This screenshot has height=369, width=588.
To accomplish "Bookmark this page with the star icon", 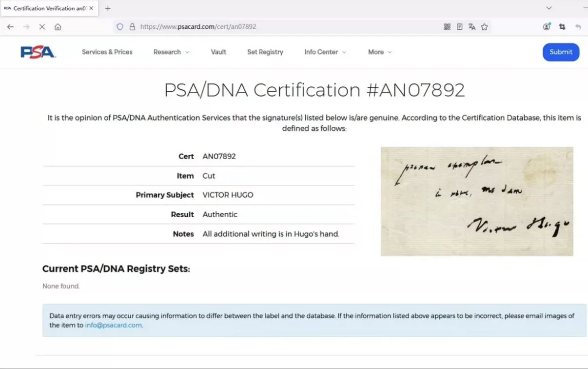I will coord(484,27).
